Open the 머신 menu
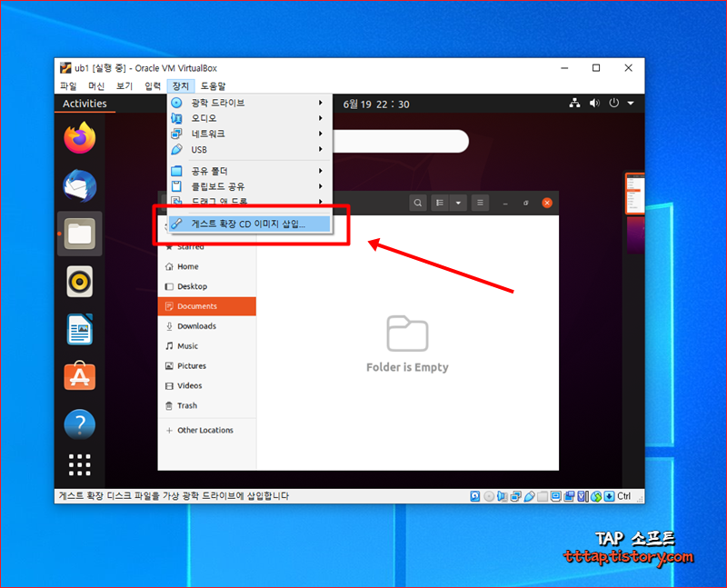727x588 pixels. (x=96, y=85)
